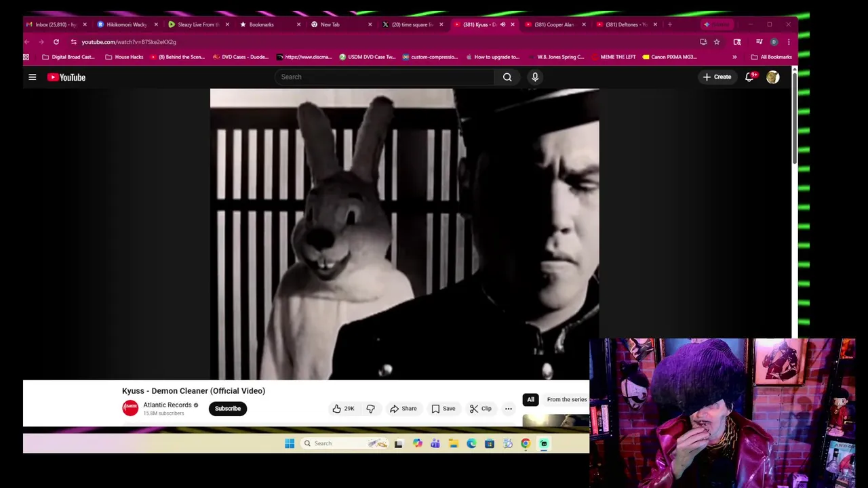Open Google Chrome from the taskbar
Screen dimensions: 868x488
[526, 444]
